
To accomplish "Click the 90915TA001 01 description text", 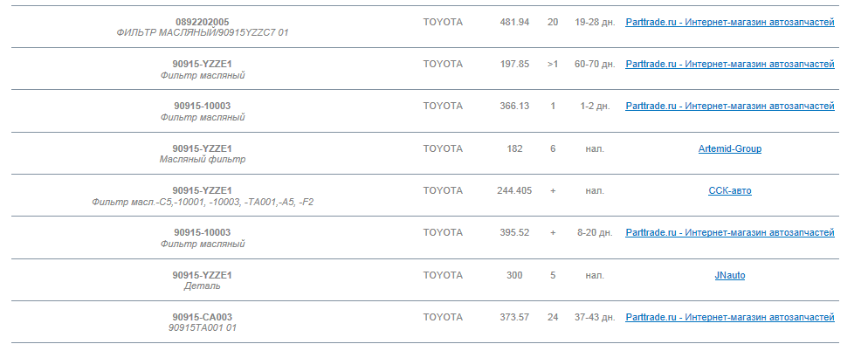I will (202, 327).
